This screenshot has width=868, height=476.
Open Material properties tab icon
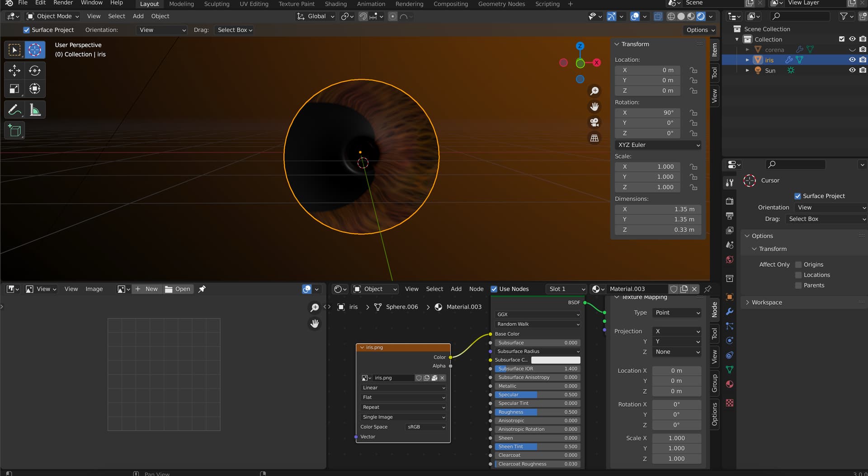coord(730,384)
